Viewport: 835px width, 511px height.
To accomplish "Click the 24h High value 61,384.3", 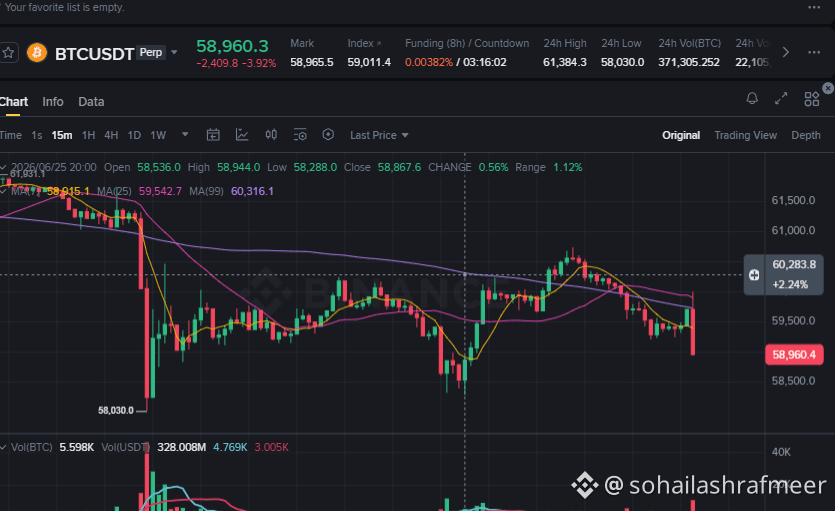I will pyautogui.click(x=564, y=62).
